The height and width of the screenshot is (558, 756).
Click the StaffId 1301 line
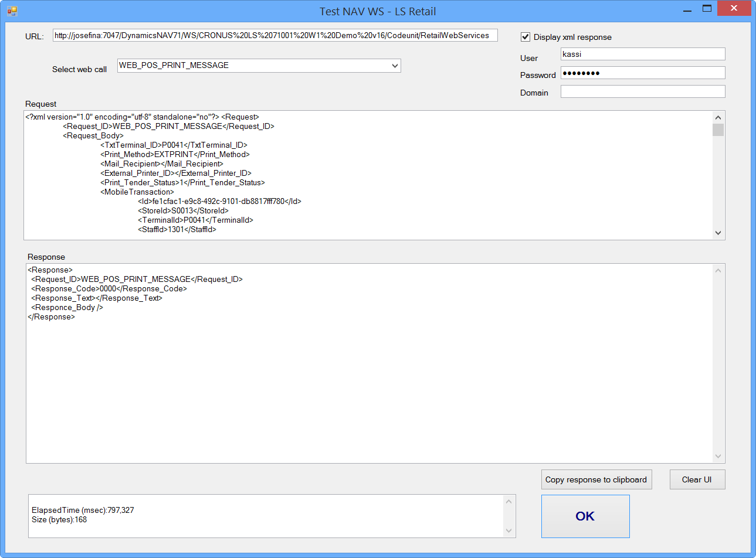(x=177, y=229)
